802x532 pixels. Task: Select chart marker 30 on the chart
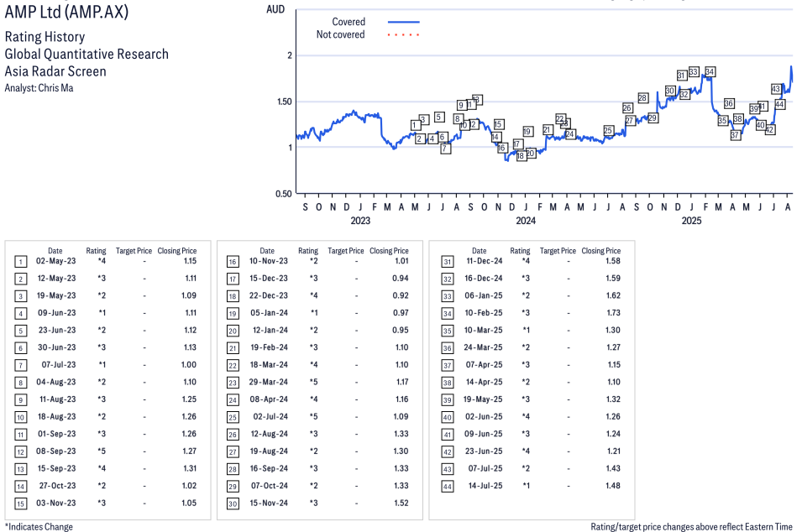(670, 91)
